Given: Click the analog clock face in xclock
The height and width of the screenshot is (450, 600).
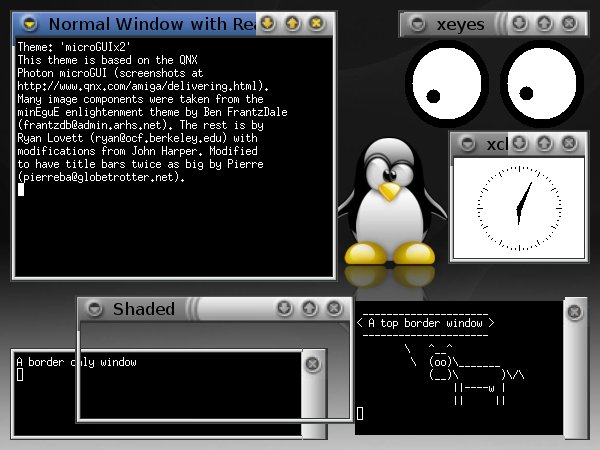Looking at the screenshot, I should tap(519, 208).
